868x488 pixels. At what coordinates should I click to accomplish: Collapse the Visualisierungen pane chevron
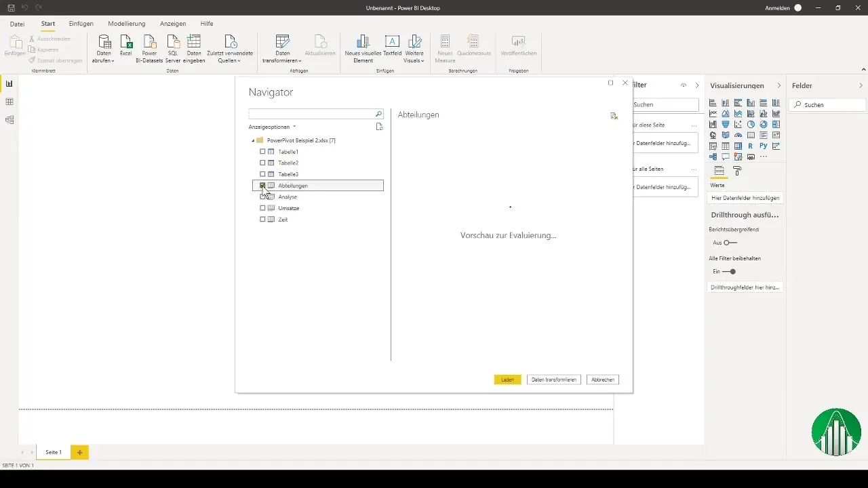(778, 85)
